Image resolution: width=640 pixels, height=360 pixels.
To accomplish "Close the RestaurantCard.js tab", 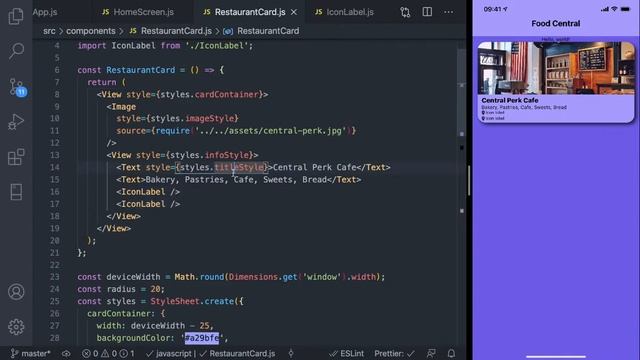I will point(294,12).
